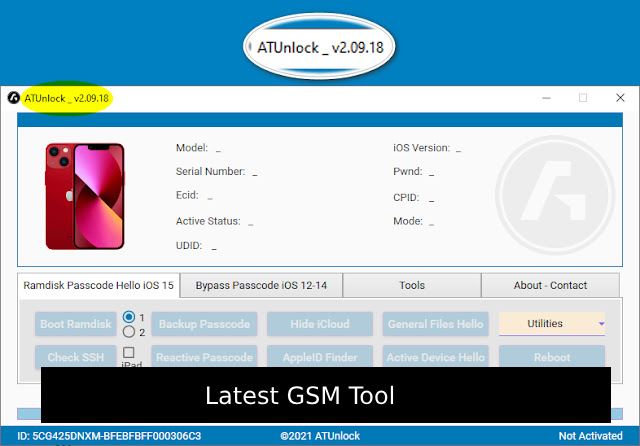
Task: Click the Model label
Action: click(x=192, y=148)
